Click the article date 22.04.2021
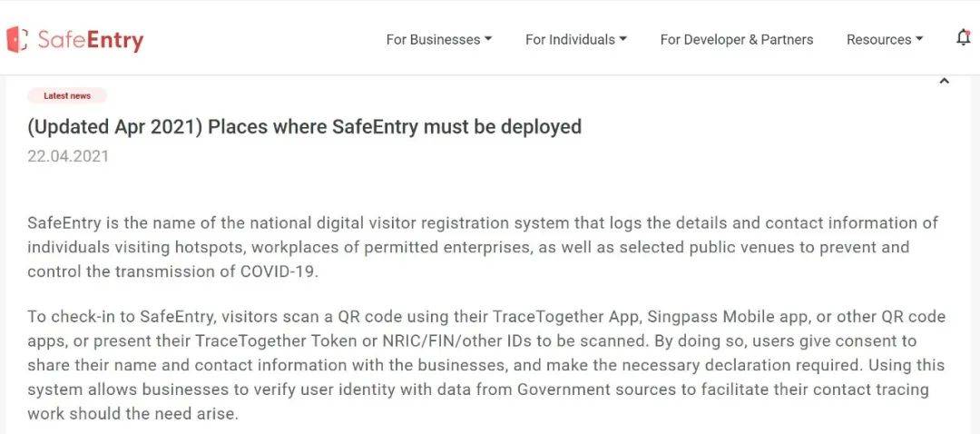Viewport: 980px width, 434px height. [x=68, y=156]
